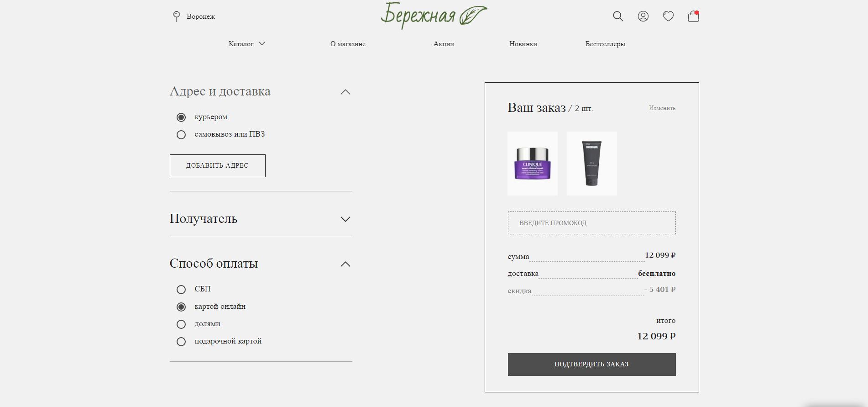Open the Акции menu item

(x=444, y=44)
